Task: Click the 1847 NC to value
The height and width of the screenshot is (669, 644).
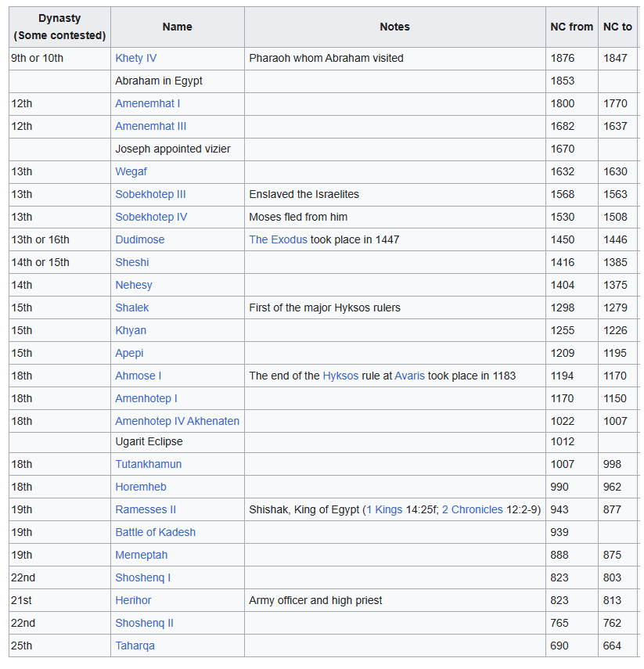Action: click(x=615, y=58)
